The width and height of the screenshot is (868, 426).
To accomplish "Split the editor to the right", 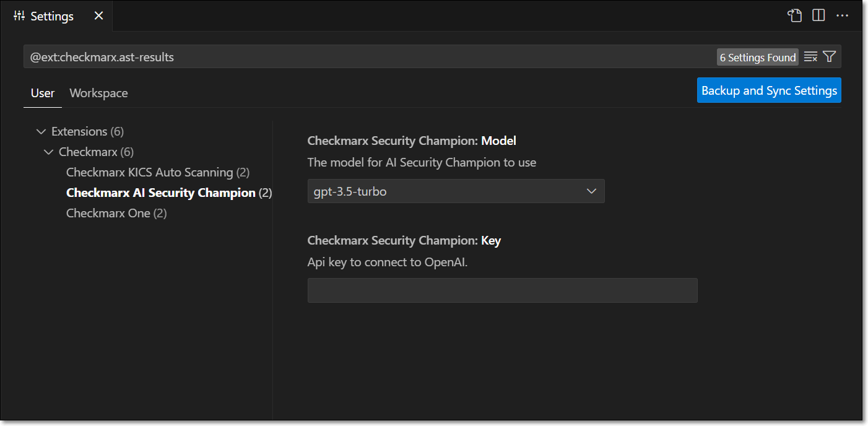I will point(818,15).
